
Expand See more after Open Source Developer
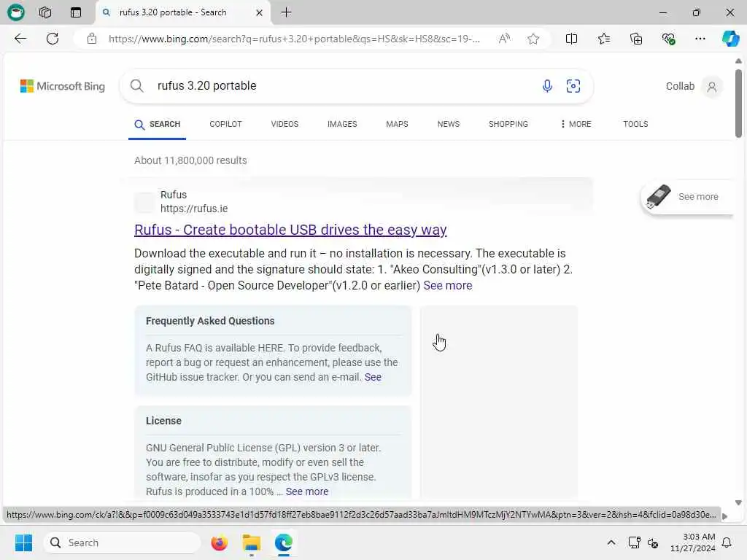447,285
